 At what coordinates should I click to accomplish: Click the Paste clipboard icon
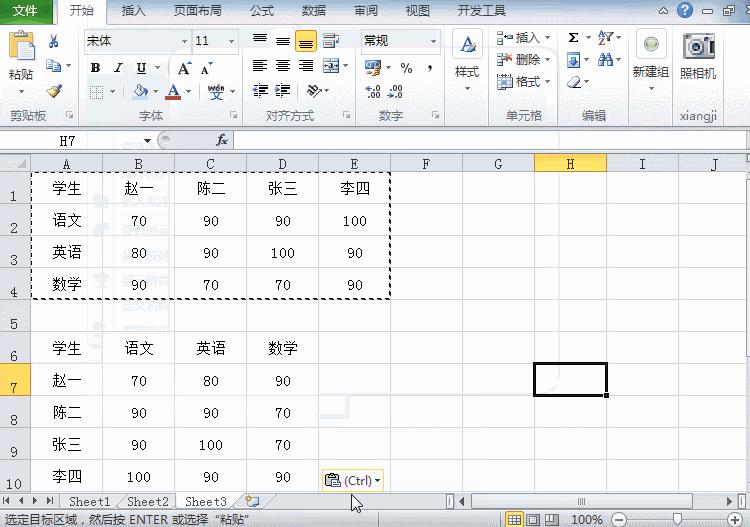click(22, 46)
